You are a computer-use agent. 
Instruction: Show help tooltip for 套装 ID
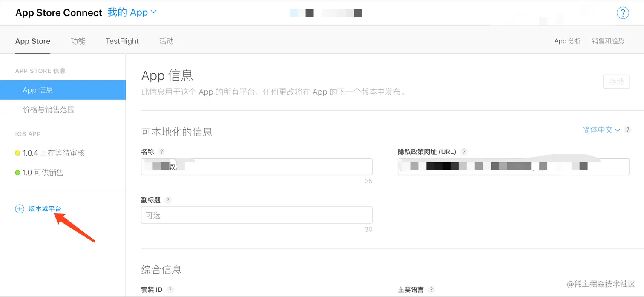tap(170, 290)
